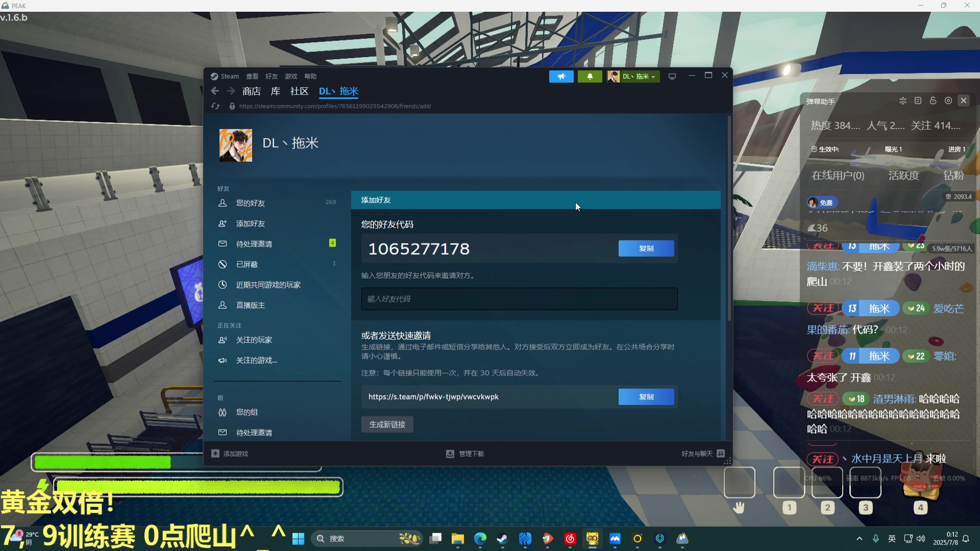The width and height of the screenshot is (980, 551).
Task: Reload the Steam page with refresh icon
Action: [x=215, y=106]
